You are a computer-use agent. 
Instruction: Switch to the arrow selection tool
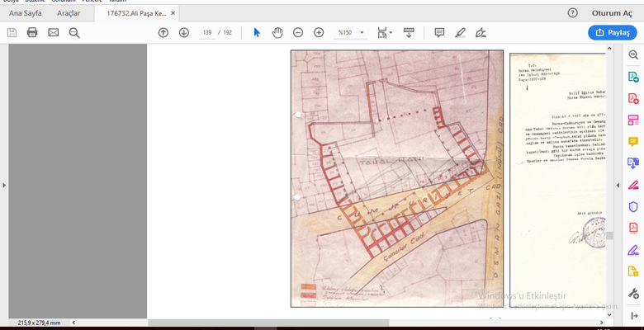257,32
